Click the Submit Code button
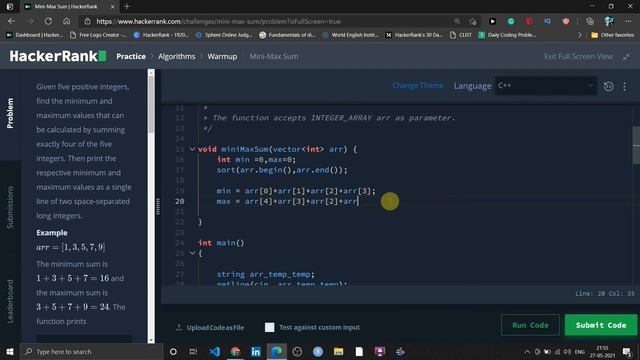This screenshot has width=640, height=360. point(601,325)
